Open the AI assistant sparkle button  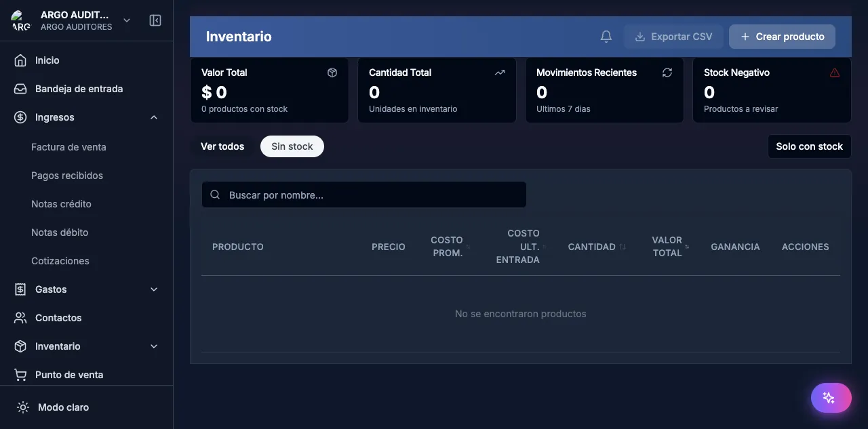click(x=831, y=398)
